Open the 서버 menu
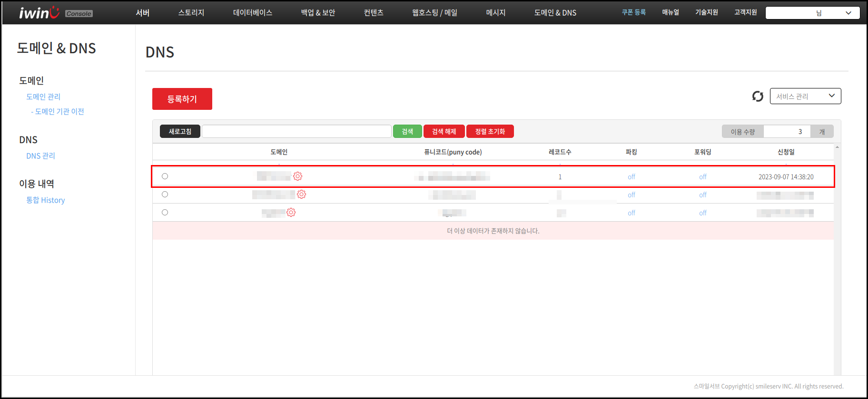868x399 pixels. pos(143,13)
